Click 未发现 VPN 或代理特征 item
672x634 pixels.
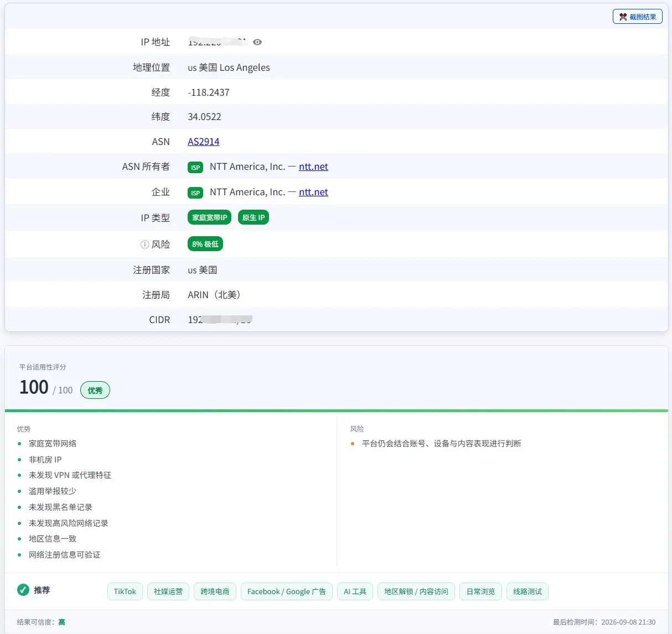point(70,475)
